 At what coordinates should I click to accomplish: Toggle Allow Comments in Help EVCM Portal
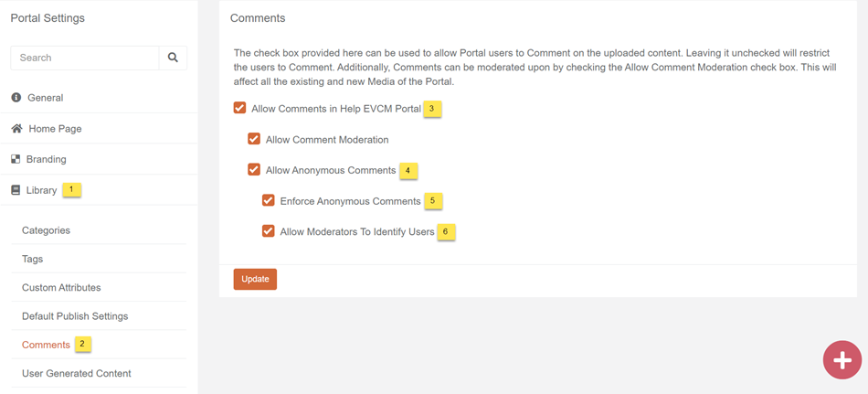(240, 108)
